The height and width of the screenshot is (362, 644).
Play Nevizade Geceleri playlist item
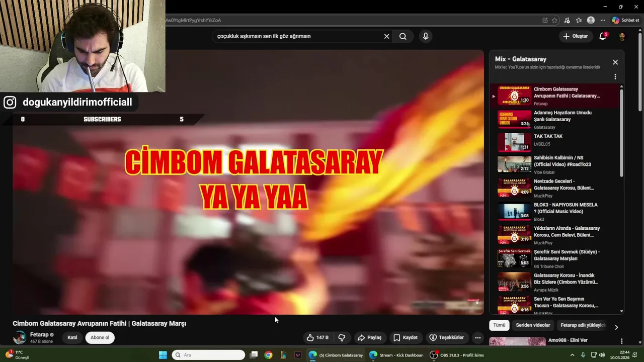pos(554,189)
